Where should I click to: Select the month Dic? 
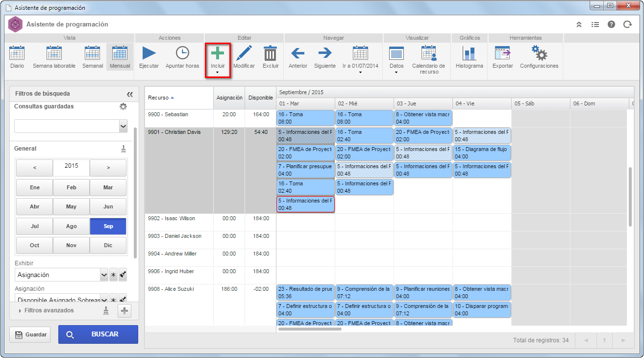(108, 245)
